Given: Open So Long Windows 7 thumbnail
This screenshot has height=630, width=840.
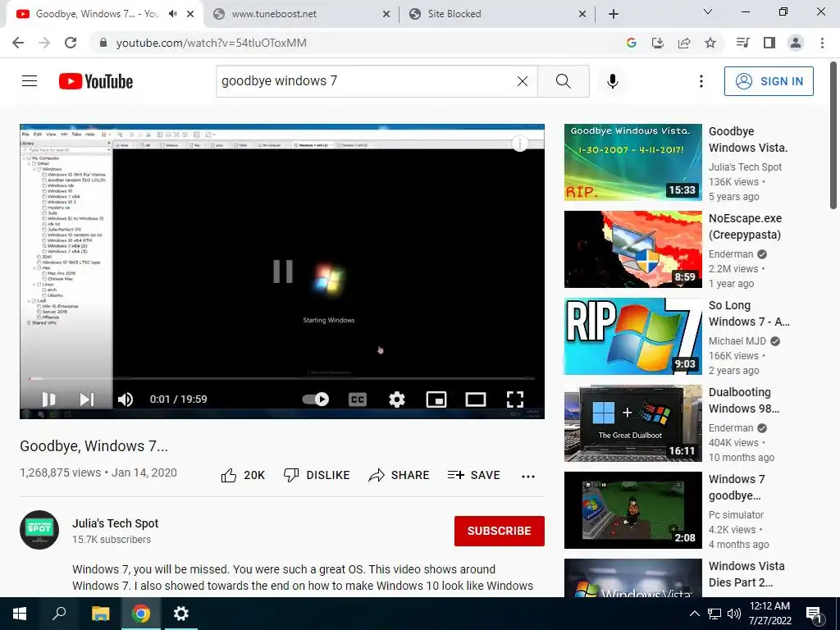Looking at the screenshot, I should [632, 336].
